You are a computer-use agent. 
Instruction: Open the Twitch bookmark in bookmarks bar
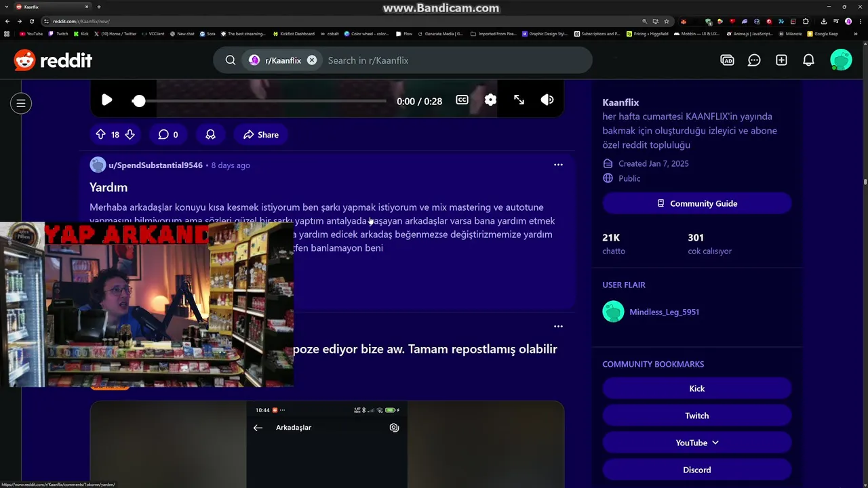point(59,34)
